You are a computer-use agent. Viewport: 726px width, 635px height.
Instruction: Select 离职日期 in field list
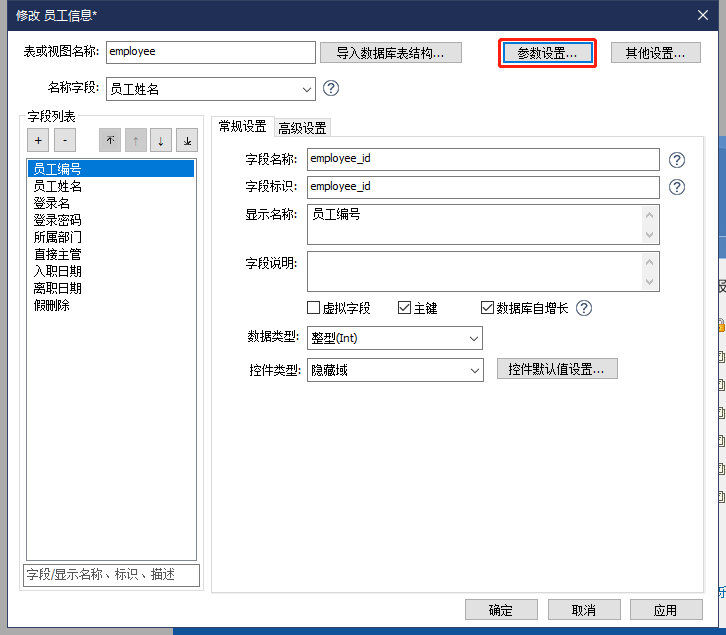[111, 288]
